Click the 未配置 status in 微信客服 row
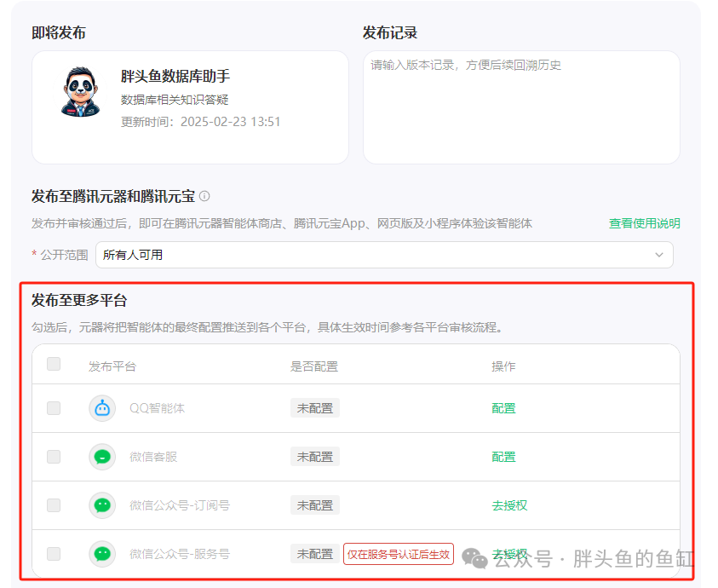Viewport: 718px width, 588px height. click(x=315, y=457)
